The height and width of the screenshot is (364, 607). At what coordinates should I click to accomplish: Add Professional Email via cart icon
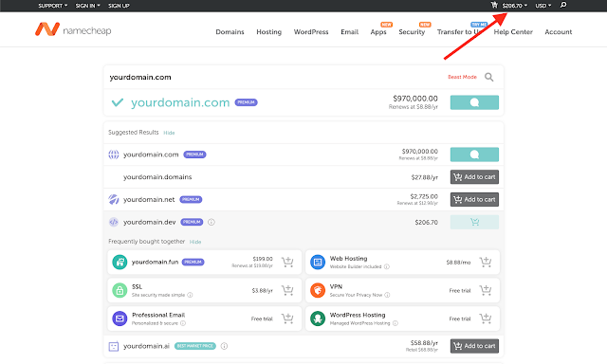[287, 318]
